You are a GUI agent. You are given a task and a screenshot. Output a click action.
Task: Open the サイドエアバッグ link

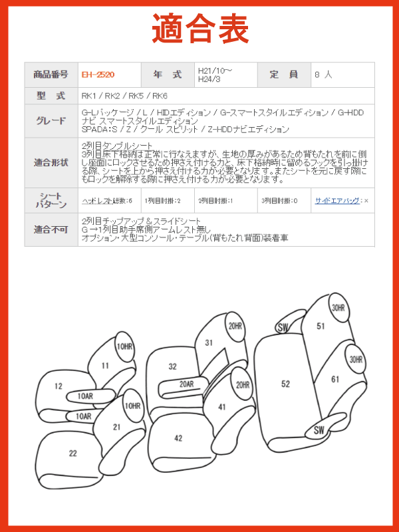point(337,201)
